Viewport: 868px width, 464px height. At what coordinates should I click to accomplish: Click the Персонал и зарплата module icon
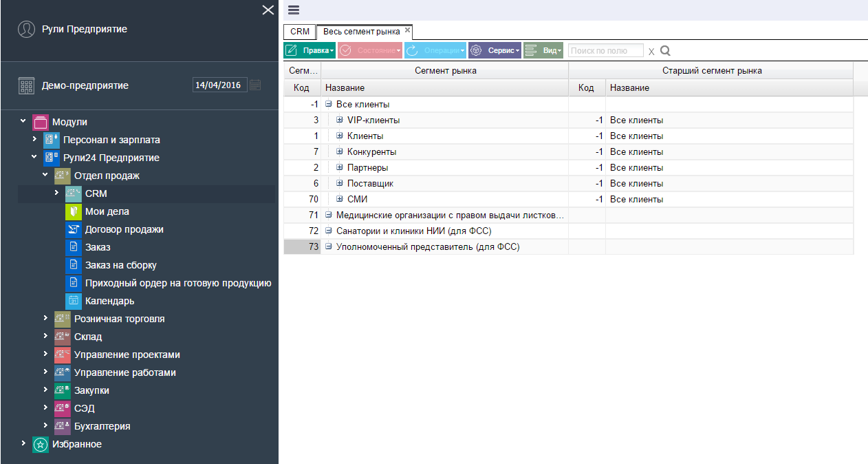point(52,140)
